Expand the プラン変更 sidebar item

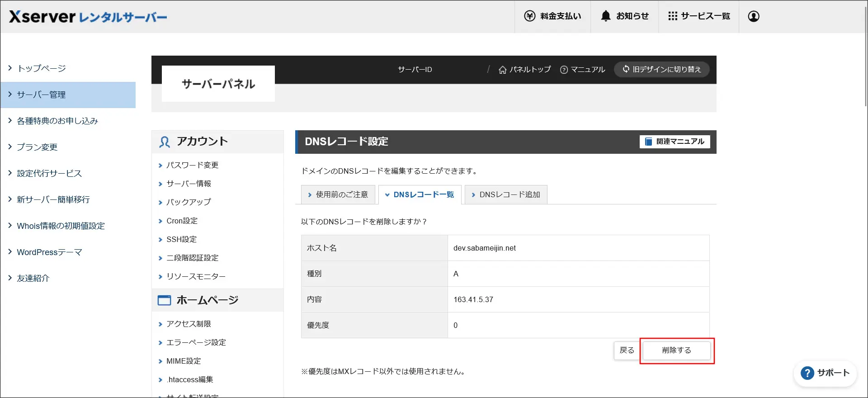click(37, 147)
